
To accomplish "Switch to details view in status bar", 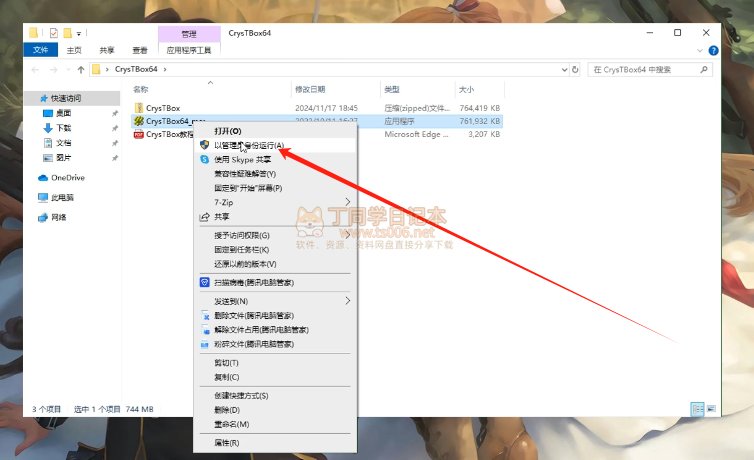I will click(697, 409).
